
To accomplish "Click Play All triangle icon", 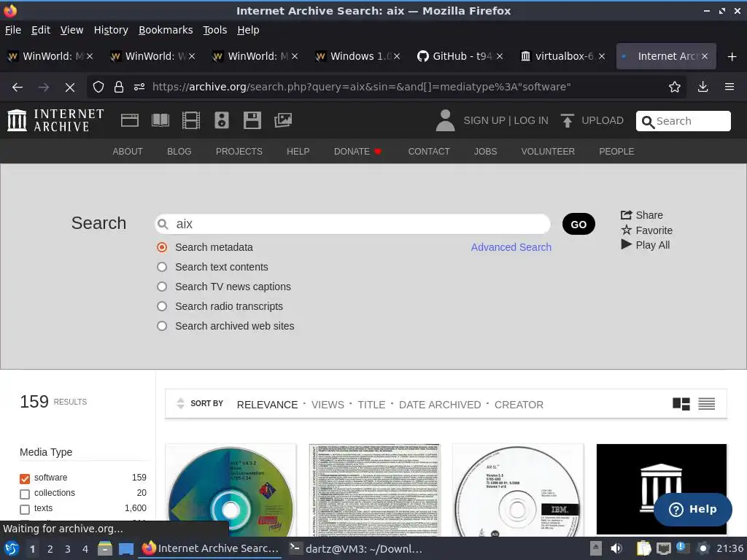I will 646,245.
